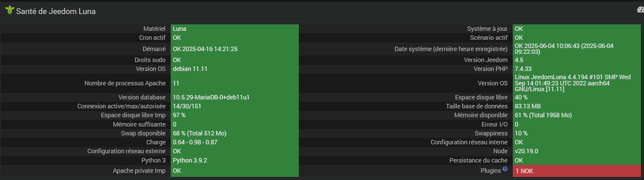644x180 pixels.
Task: Click the 'Espace disque libre' value '40 %'
Action: (x=521, y=97)
